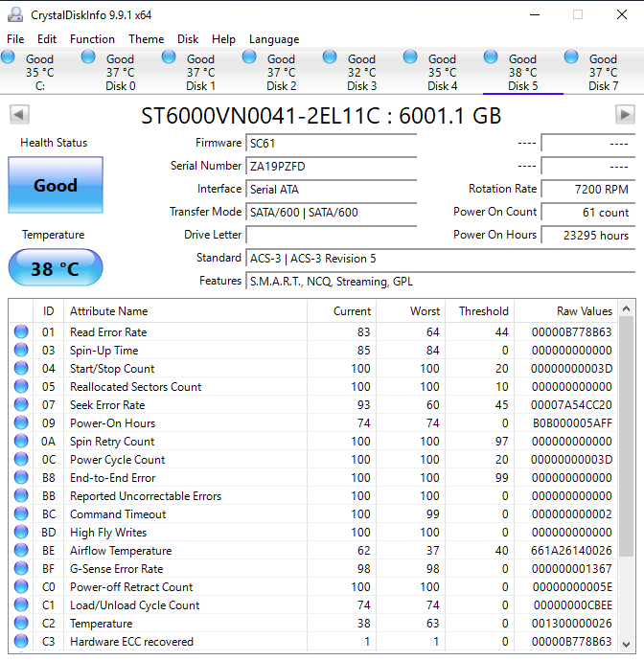Click status icon for End-to-End Error
The image size is (644, 661).
pos(21,477)
